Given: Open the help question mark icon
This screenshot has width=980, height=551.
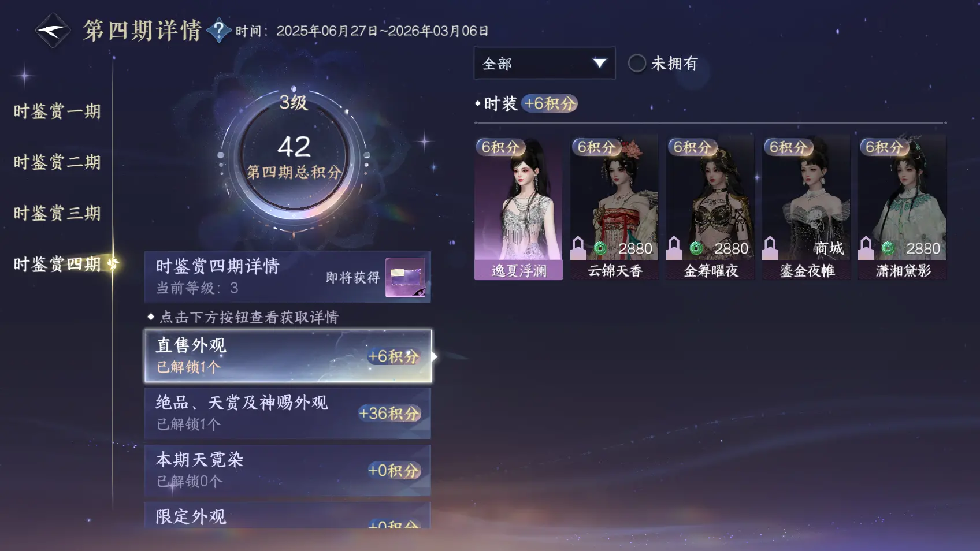Looking at the screenshot, I should [x=219, y=30].
